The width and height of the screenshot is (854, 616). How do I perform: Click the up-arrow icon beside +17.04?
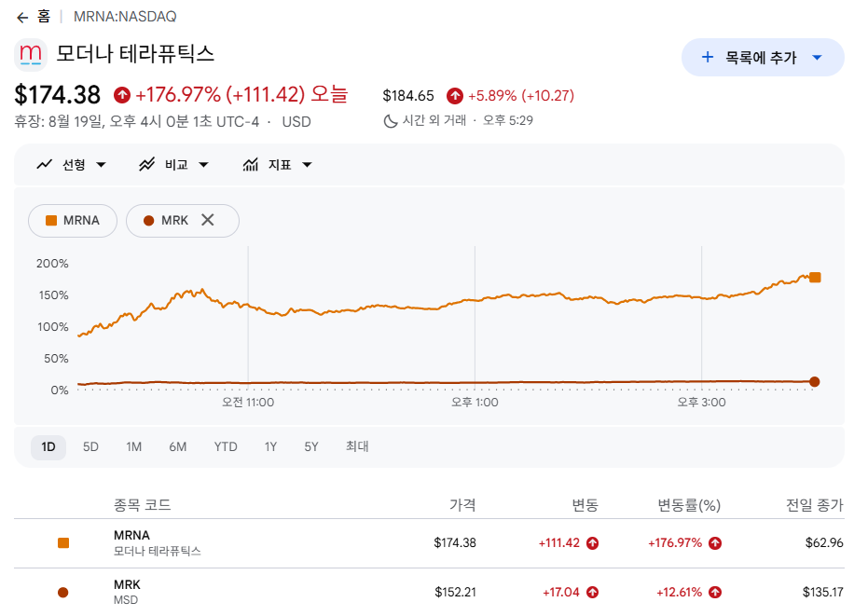pyautogui.click(x=593, y=593)
